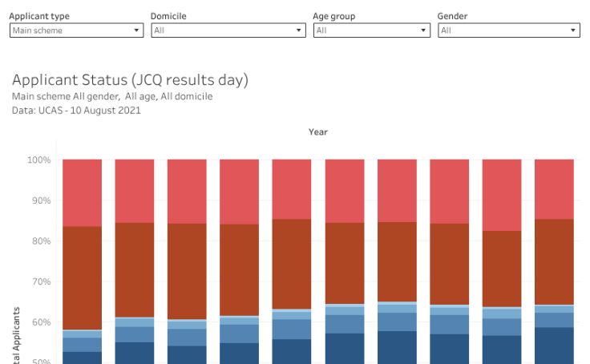
Task: Open the Applicant type dropdown
Action: (x=76, y=30)
